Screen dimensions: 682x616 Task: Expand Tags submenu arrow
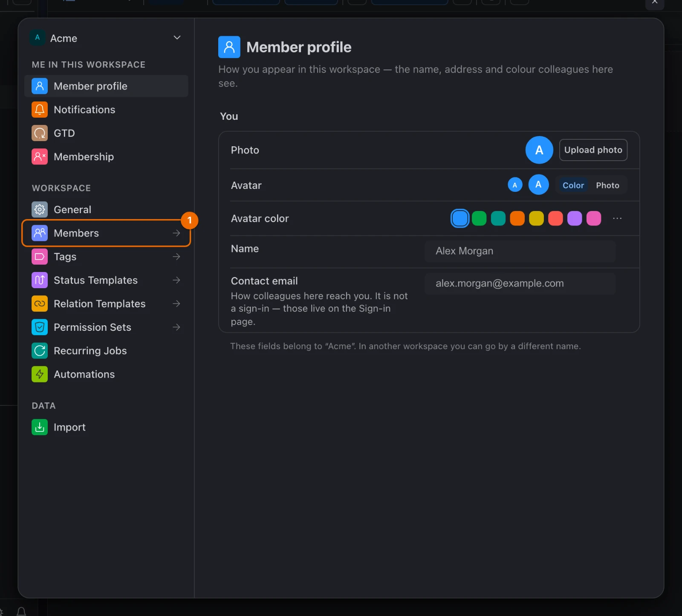click(x=176, y=257)
